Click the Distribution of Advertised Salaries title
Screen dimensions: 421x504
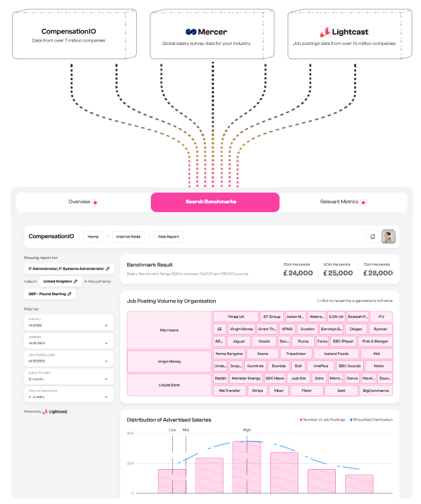169,420
